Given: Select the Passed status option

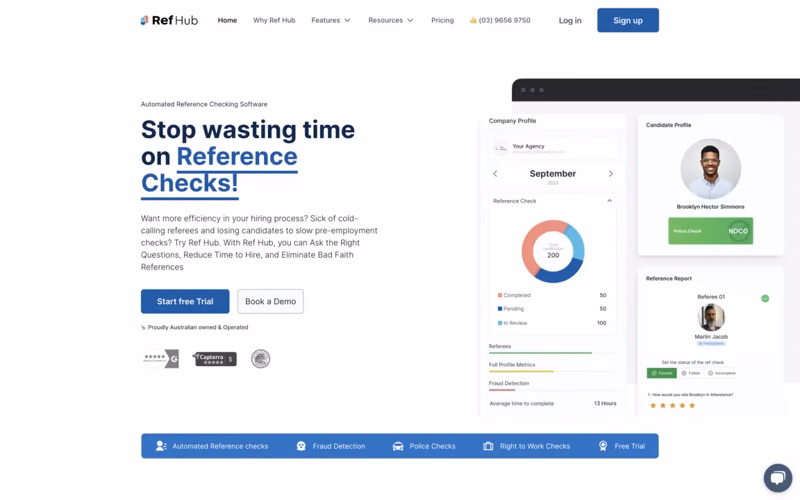Looking at the screenshot, I should [x=662, y=373].
